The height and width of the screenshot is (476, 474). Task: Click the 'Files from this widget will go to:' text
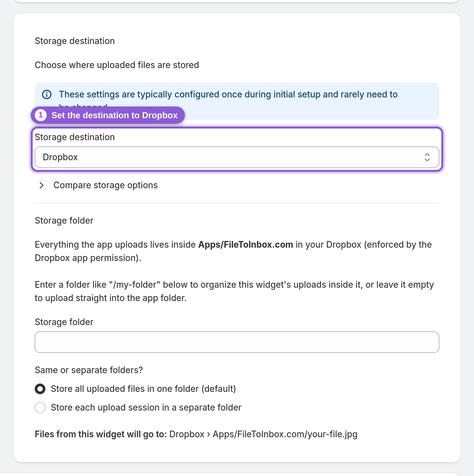100,434
